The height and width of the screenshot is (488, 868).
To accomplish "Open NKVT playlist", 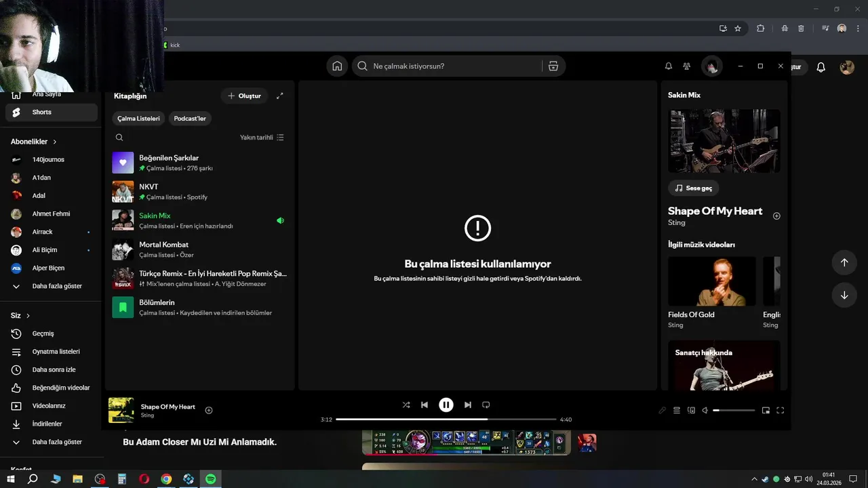I will point(200,192).
